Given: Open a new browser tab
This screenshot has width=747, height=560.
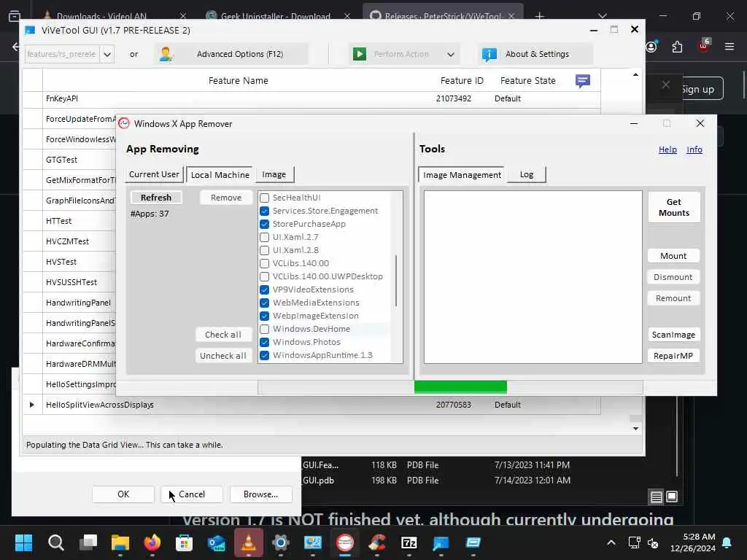Looking at the screenshot, I should click(539, 16).
